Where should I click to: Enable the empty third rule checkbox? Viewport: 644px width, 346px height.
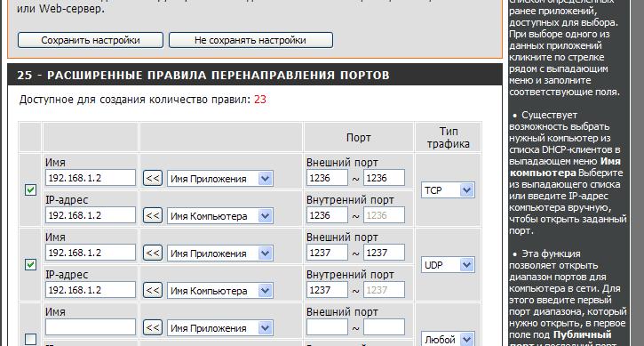(x=30, y=339)
